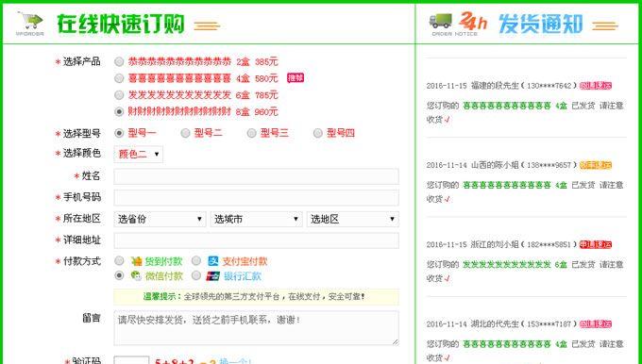
Task: Click the WeChat payment icon
Action: click(136, 275)
